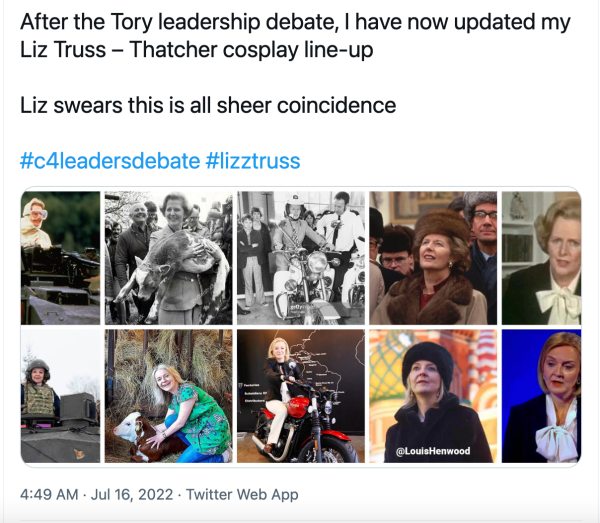
Task: Open top-row white bow blouse bookshelf photo
Action: [541, 257]
